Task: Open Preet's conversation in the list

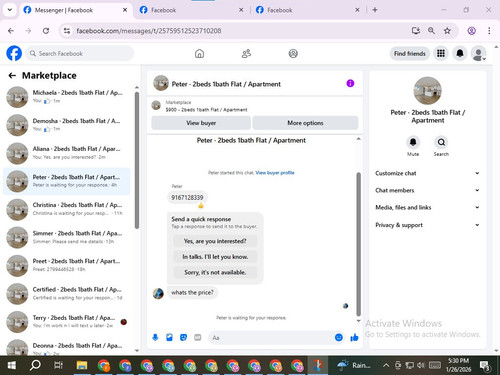Action: (67, 265)
